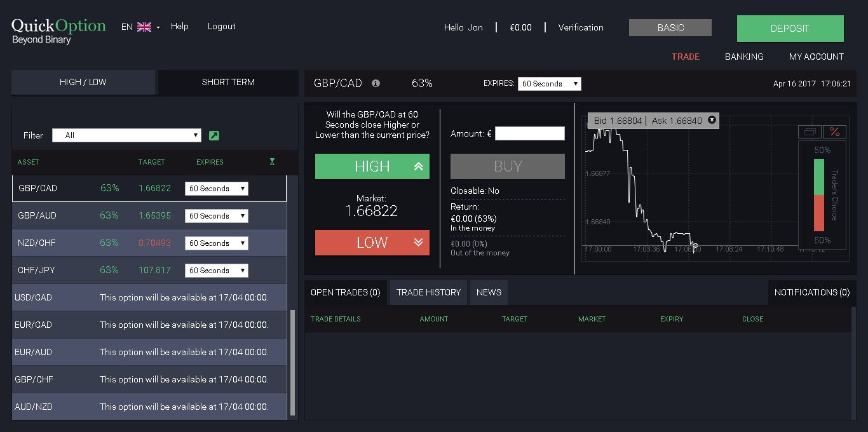Select the EUR/CAD unavailable row

(149, 325)
